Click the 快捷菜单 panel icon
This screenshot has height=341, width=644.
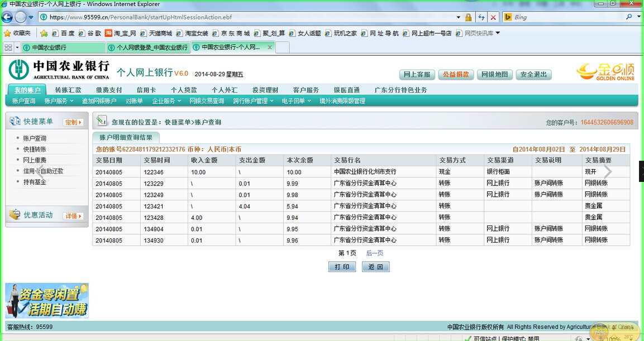[15, 121]
